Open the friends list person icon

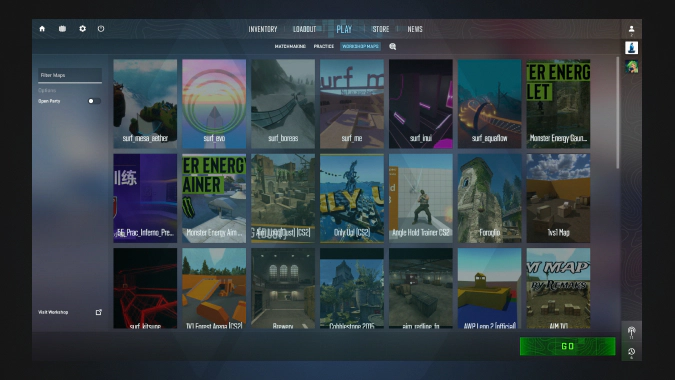[632, 29]
